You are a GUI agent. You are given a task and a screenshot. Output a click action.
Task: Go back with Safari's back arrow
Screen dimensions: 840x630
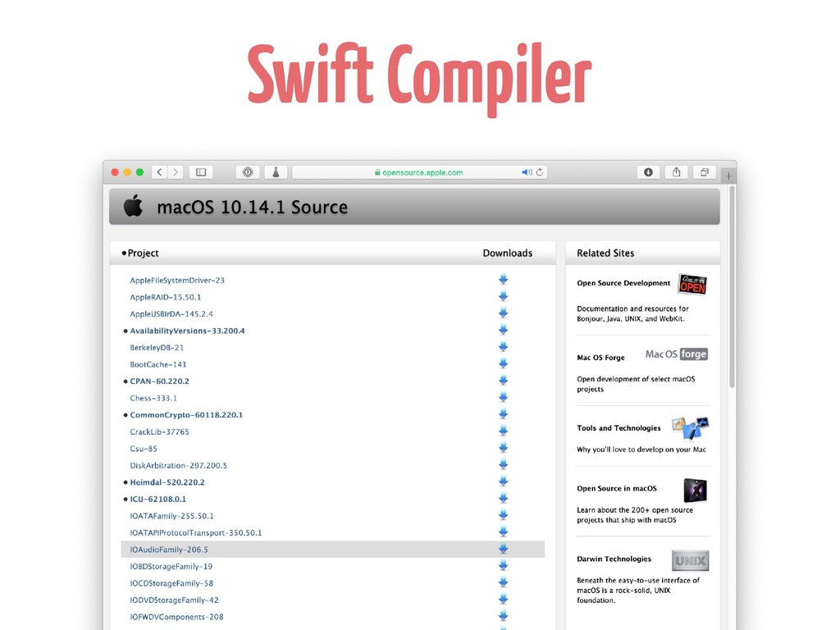tap(159, 172)
